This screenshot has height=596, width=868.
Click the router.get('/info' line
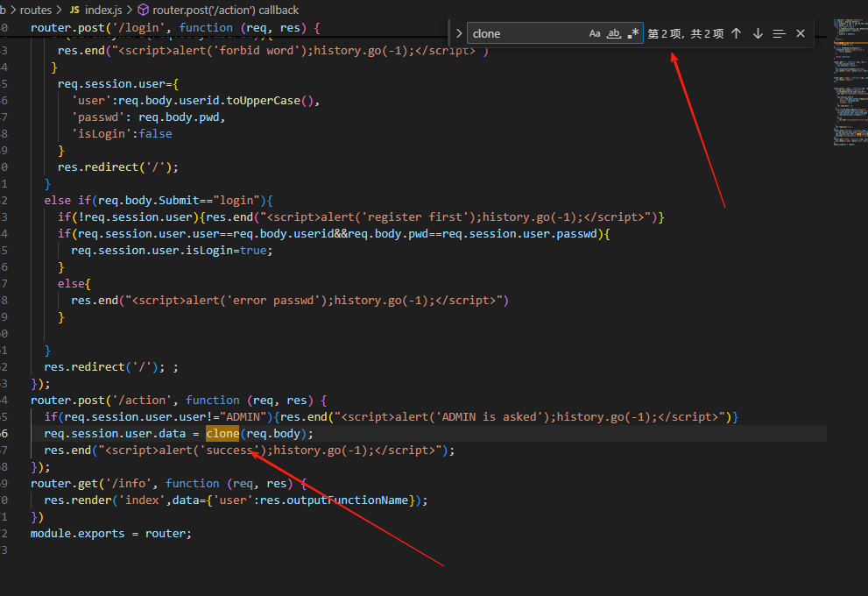click(x=168, y=484)
